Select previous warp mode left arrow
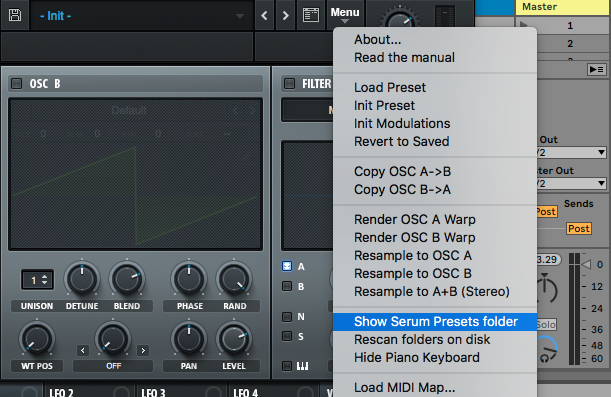The image size is (611, 397). pos(83,350)
